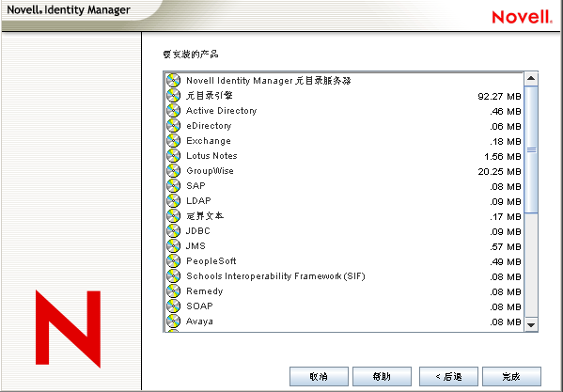The image size is (563, 392).
Task: Select the Remedy driver entry
Action: click(x=344, y=291)
